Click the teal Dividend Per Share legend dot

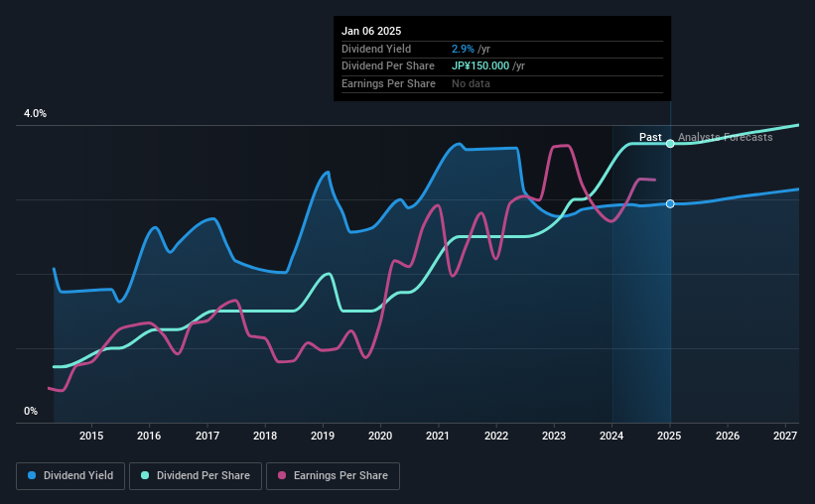(x=145, y=475)
